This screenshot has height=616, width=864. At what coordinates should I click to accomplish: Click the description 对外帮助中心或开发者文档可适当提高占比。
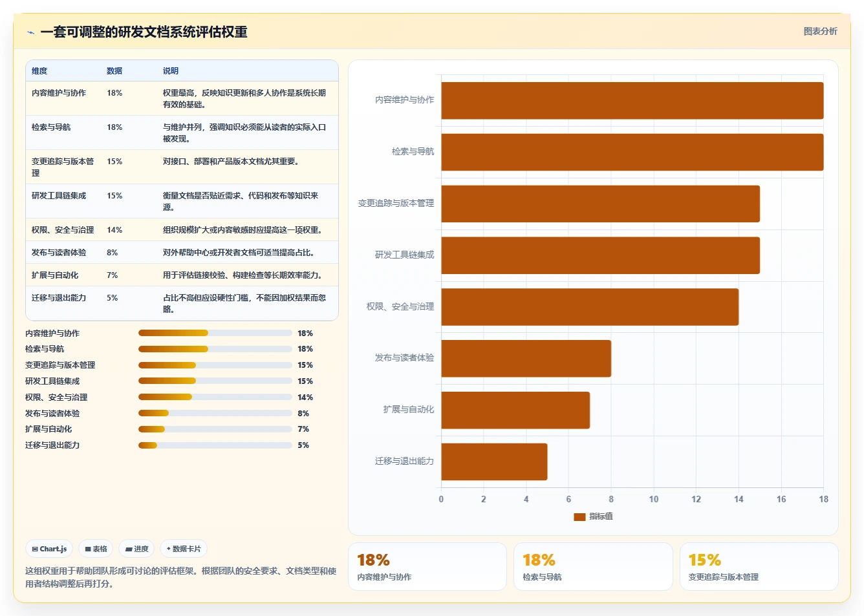tap(239, 253)
